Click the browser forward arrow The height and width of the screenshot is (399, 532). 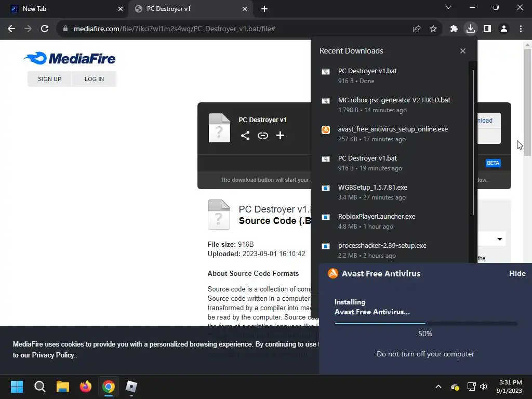click(28, 29)
